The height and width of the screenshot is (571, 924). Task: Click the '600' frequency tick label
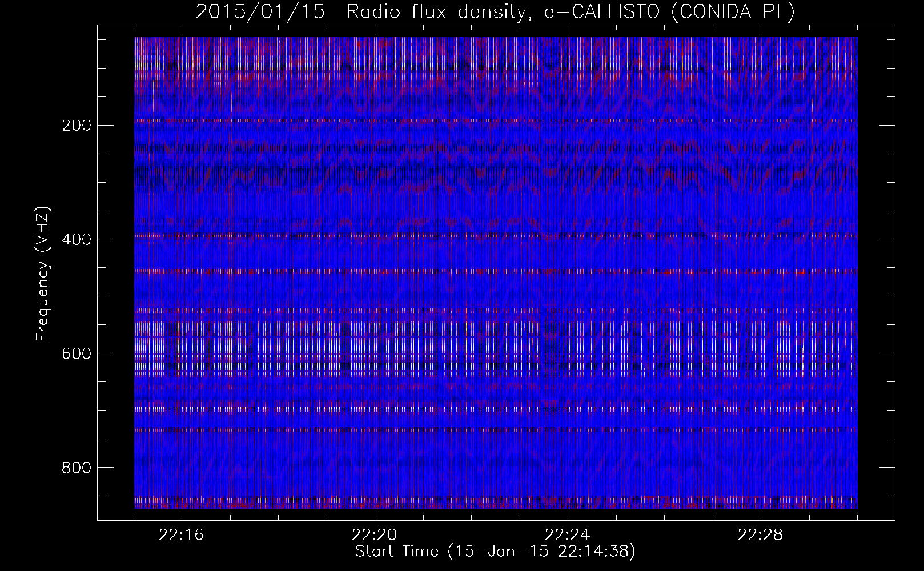(x=76, y=353)
